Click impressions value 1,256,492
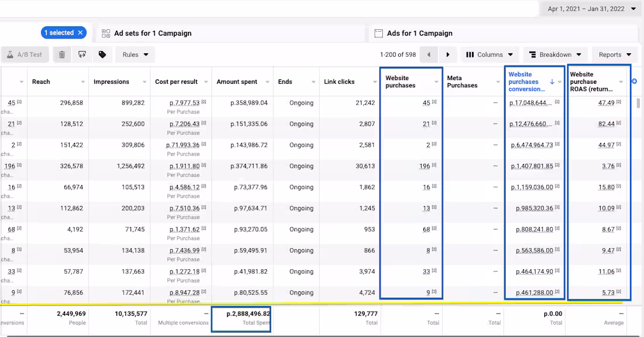The image size is (644, 337). point(131,166)
